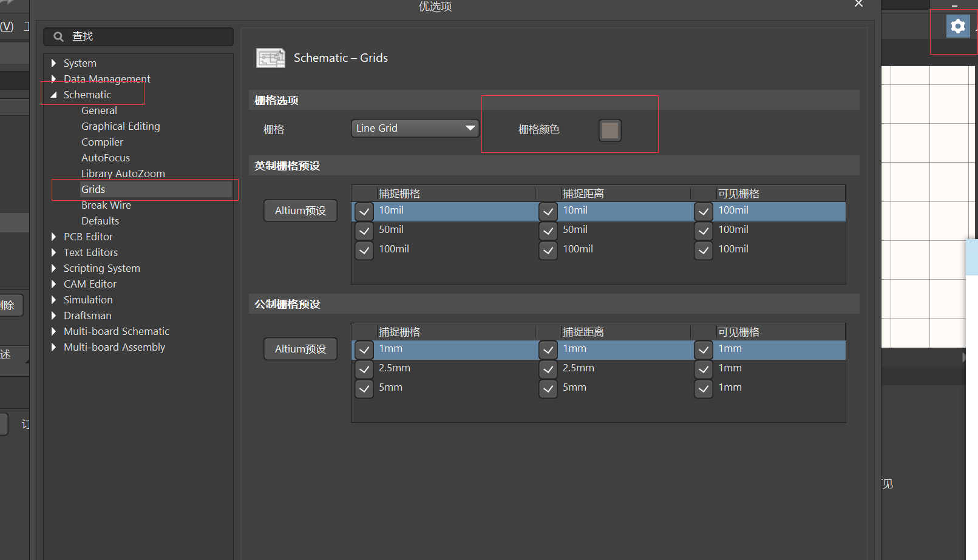Expand the Simulation node
Image resolution: width=978 pixels, height=560 pixels.
[x=53, y=300]
